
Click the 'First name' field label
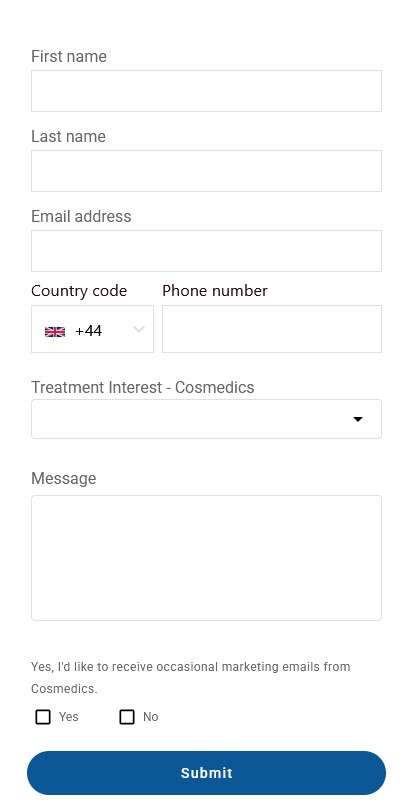(69, 56)
